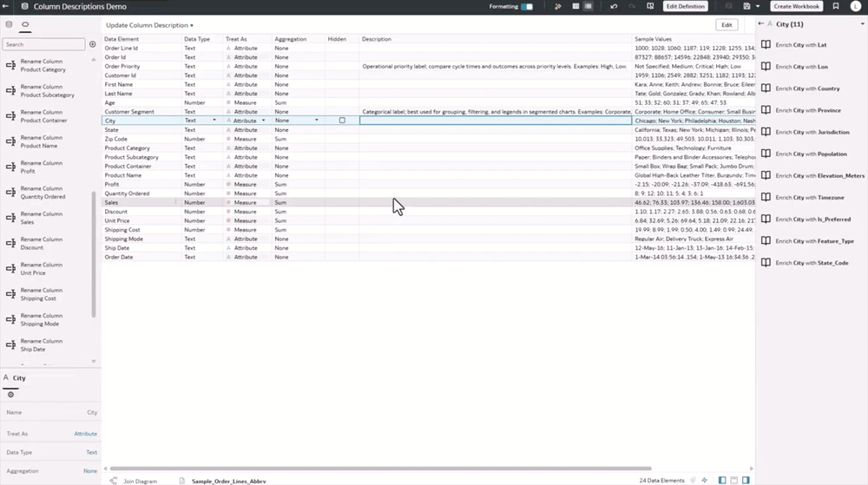Apply Enrich City with Lat

click(795, 45)
